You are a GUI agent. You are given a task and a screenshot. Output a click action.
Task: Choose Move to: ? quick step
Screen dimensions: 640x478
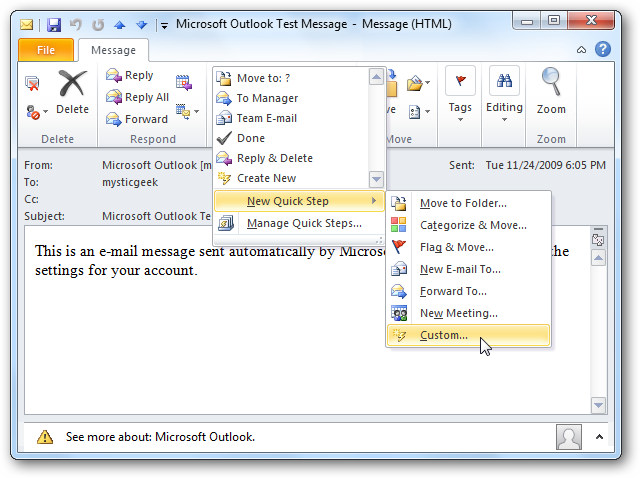291,78
